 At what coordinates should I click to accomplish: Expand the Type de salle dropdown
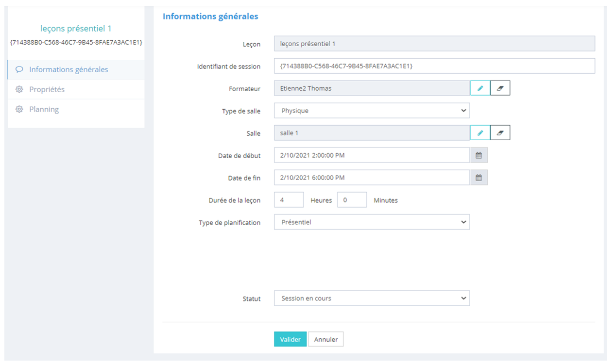[x=372, y=111]
